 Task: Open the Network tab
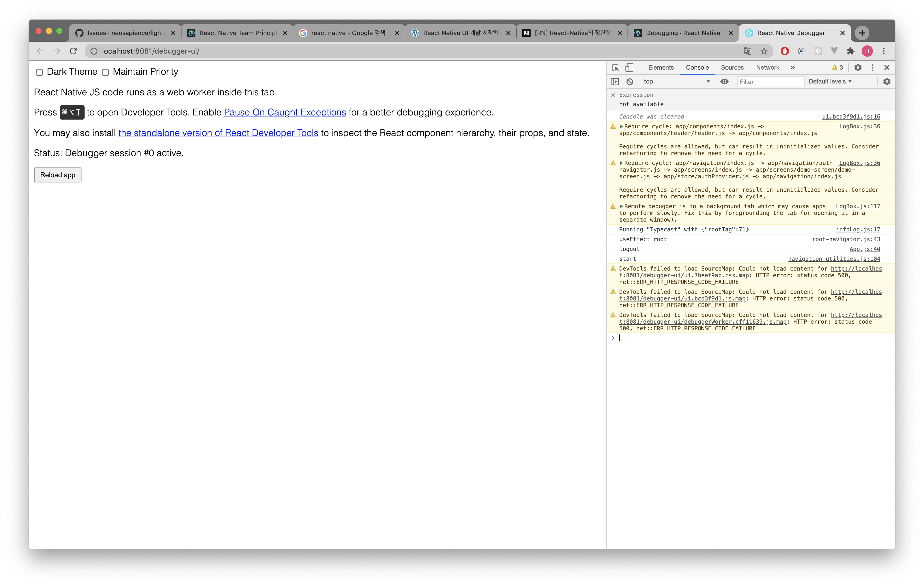pos(768,68)
